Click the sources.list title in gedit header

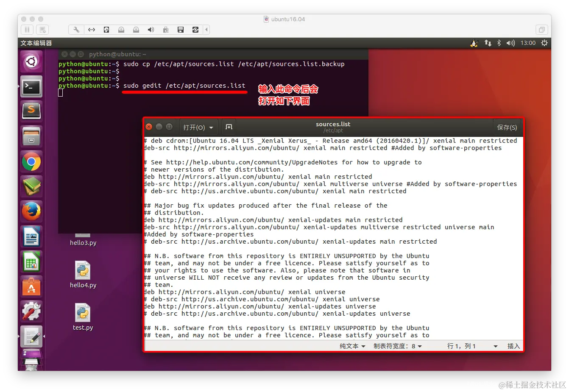333,124
